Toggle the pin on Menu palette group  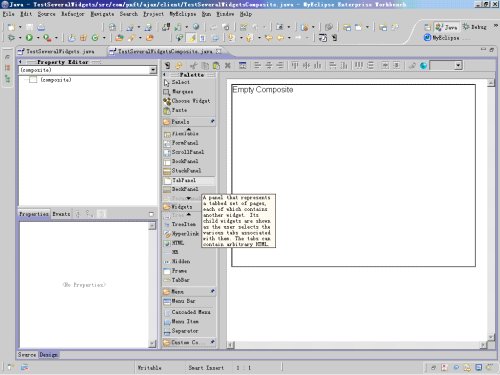(x=212, y=291)
